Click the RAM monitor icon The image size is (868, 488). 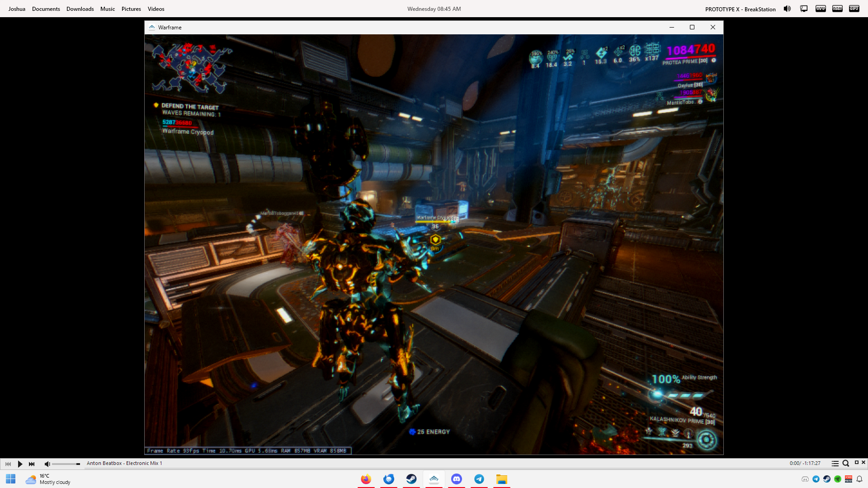coord(837,9)
